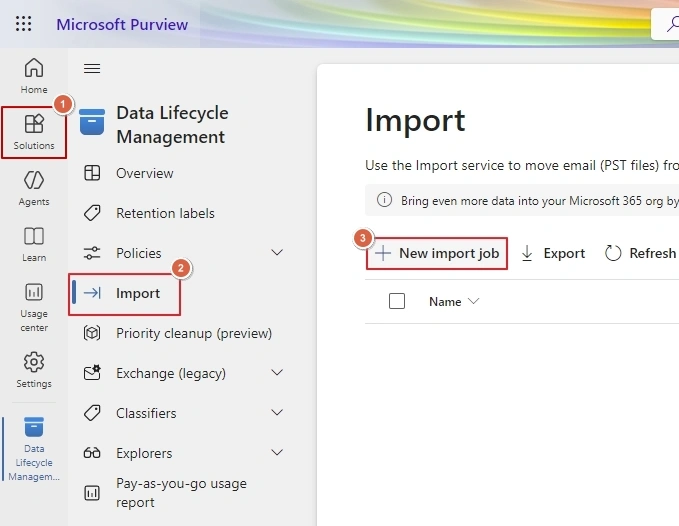Image resolution: width=679 pixels, height=526 pixels.
Task: Sort by the Name column header
Action: pyautogui.click(x=445, y=302)
